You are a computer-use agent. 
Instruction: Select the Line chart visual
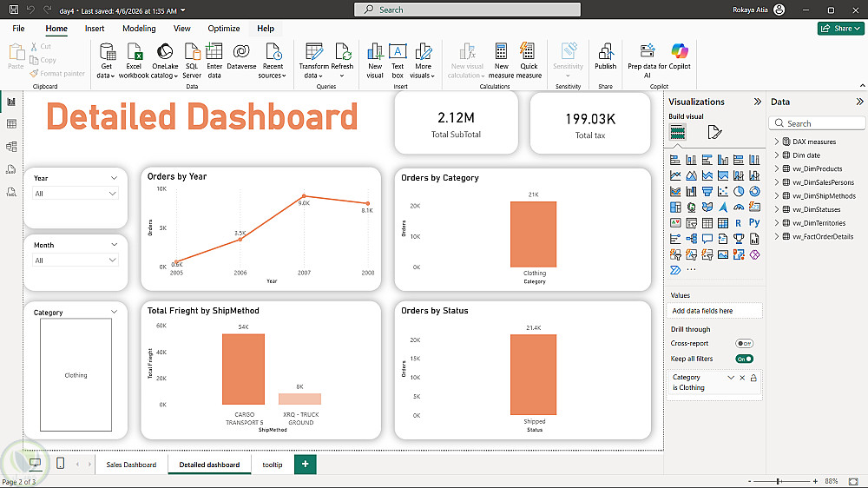pyautogui.click(x=675, y=175)
